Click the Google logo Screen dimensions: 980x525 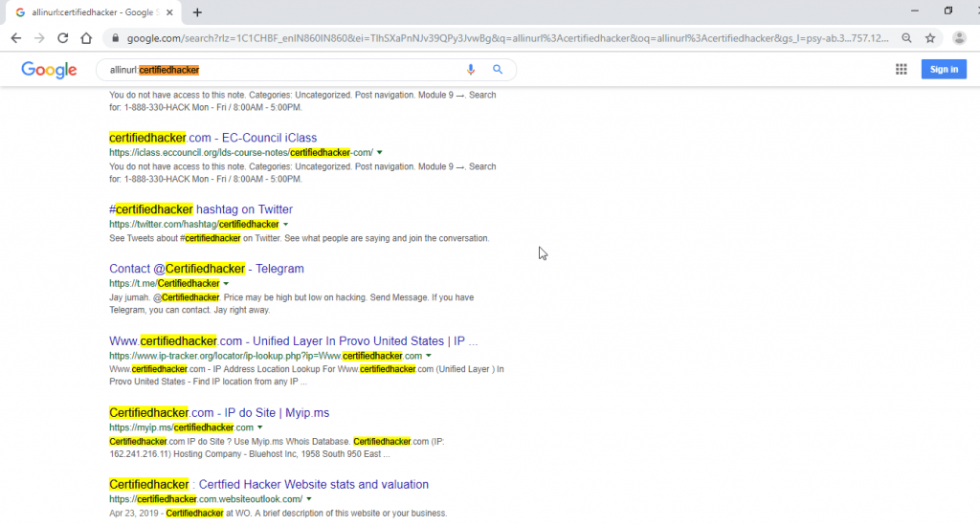[49, 69]
